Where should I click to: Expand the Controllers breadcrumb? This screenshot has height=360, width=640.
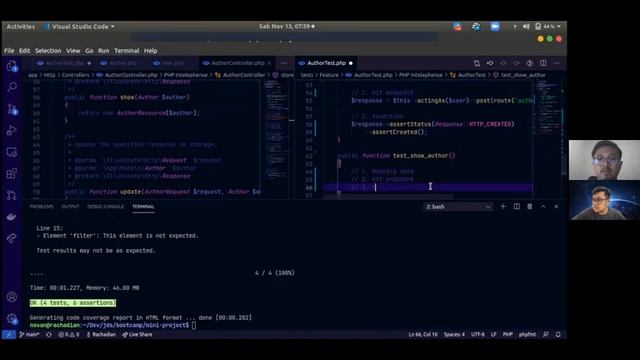76,75
